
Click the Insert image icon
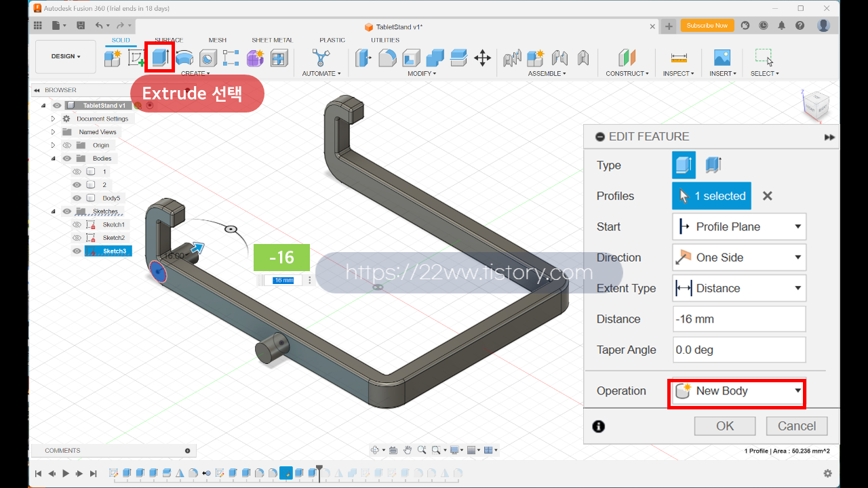(722, 58)
